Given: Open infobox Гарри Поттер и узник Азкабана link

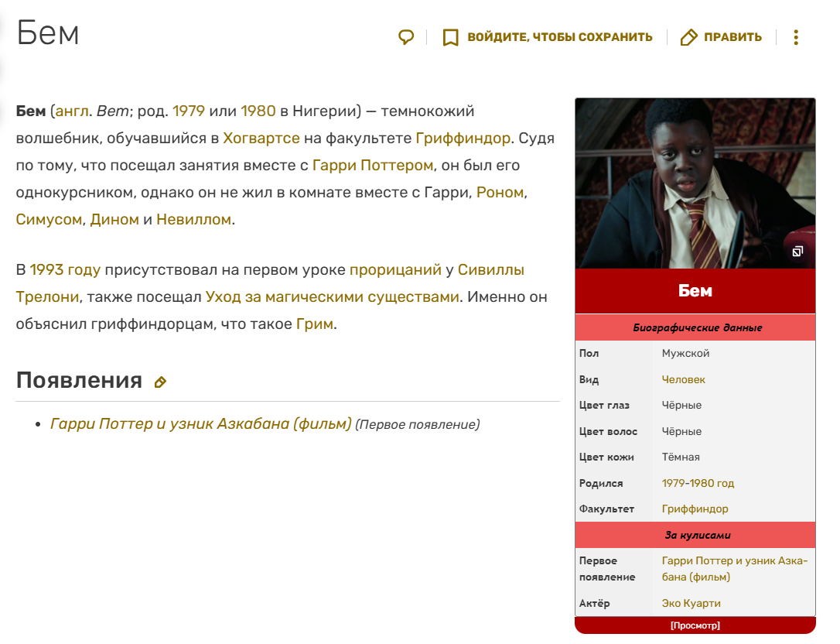Looking at the screenshot, I should coord(735,569).
